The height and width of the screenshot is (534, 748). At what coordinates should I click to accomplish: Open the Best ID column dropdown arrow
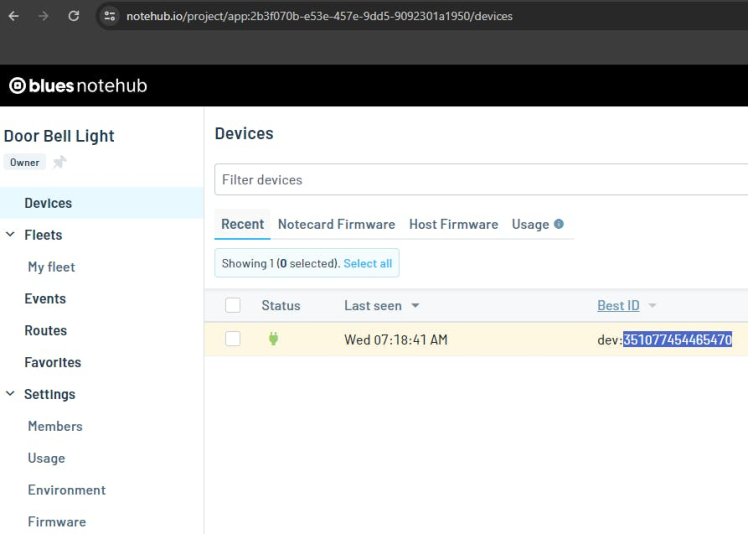[x=652, y=306]
